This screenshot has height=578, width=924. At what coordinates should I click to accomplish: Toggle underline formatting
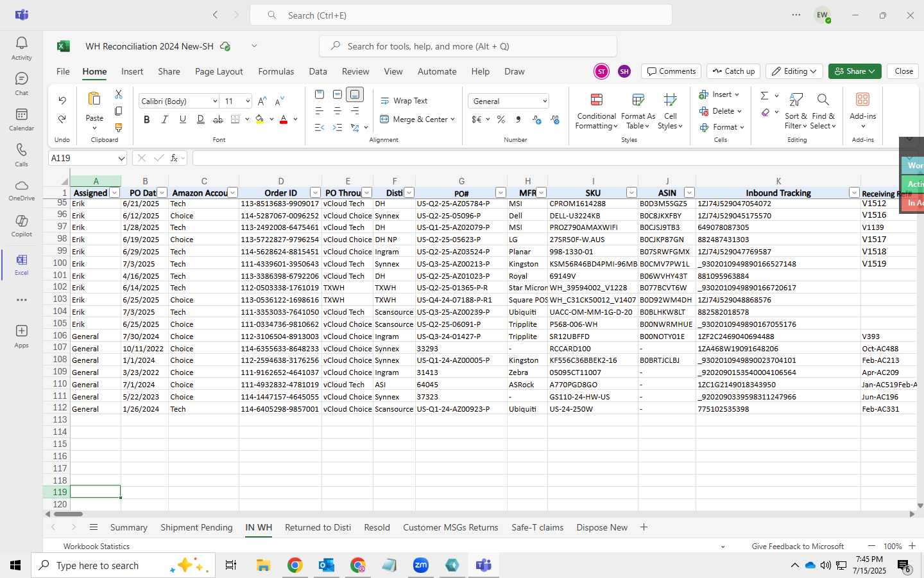[183, 119]
